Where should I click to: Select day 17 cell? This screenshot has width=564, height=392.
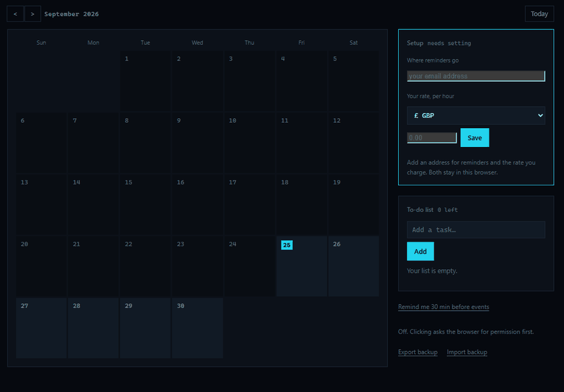coord(249,205)
